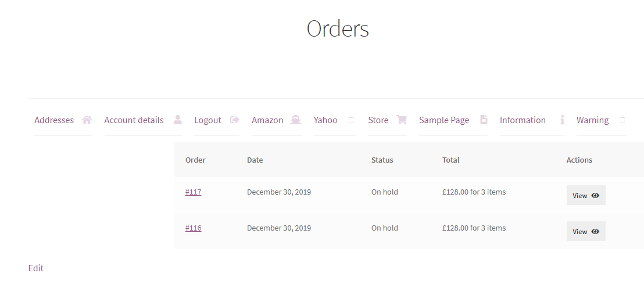Navigate to the Store page
The height and width of the screenshot is (291, 644).
pyautogui.click(x=378, y=120)
